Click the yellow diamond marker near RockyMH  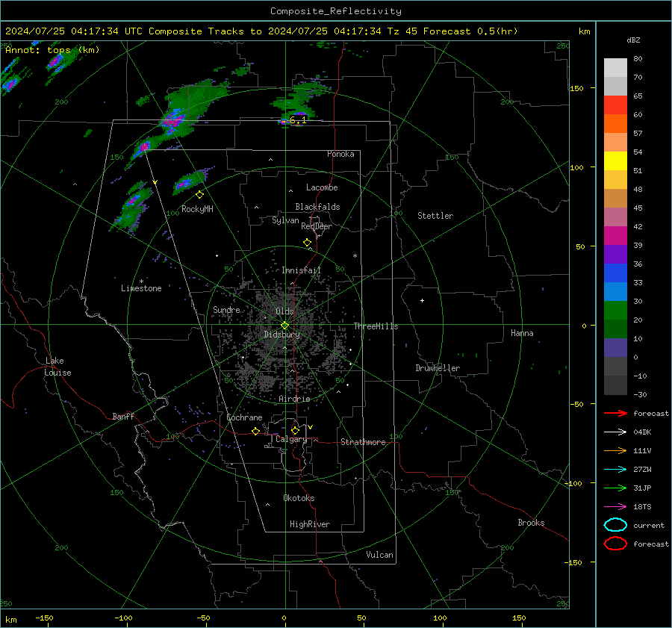pyautogui.click(x=199, y=195)
